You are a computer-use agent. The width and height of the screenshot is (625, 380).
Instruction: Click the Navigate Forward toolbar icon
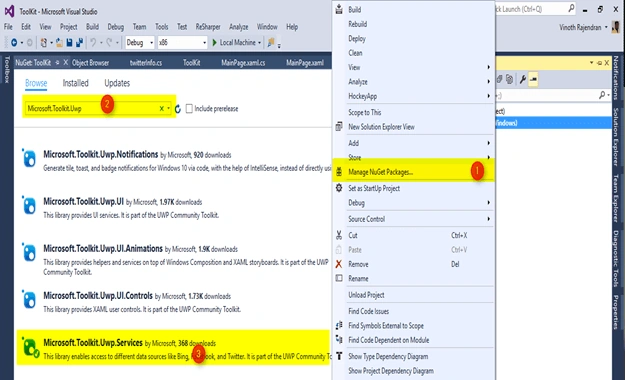tap(29, 42)
